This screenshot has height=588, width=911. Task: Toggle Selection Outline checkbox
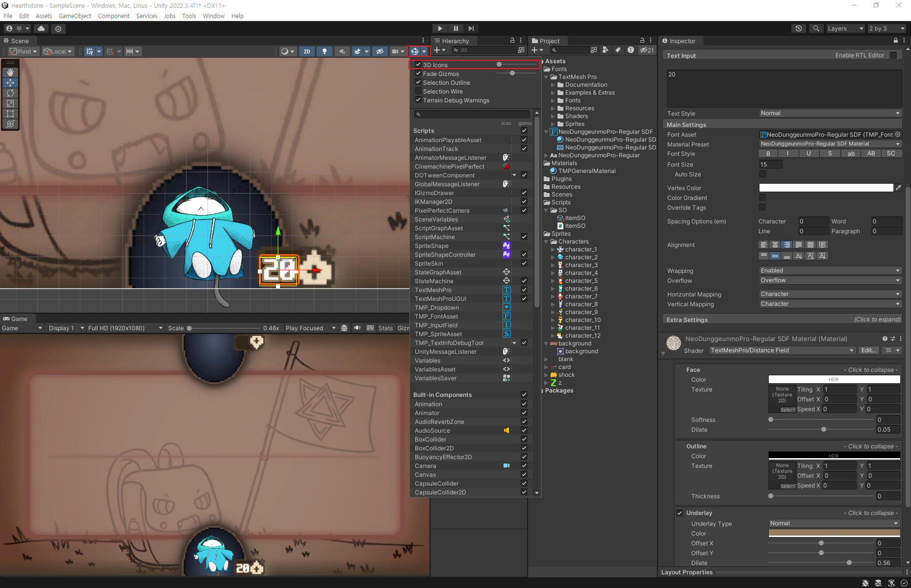pos(418,82)
